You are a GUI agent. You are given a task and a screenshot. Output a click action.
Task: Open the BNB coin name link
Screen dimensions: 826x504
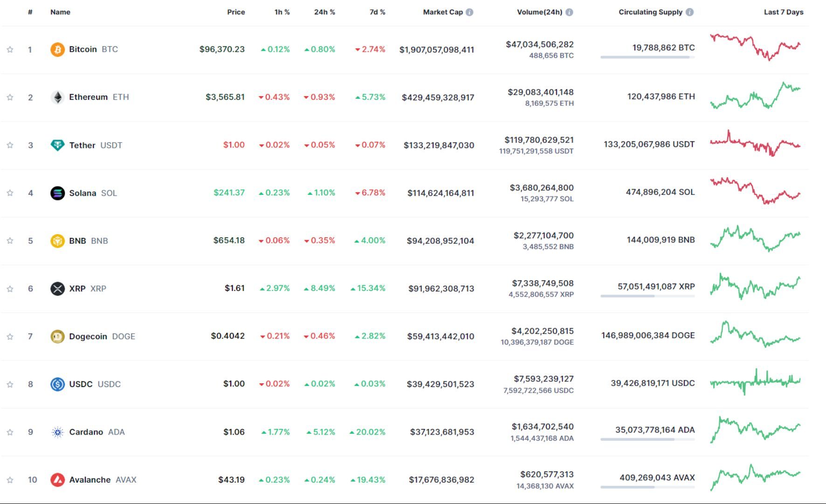[x=77, y=241]
